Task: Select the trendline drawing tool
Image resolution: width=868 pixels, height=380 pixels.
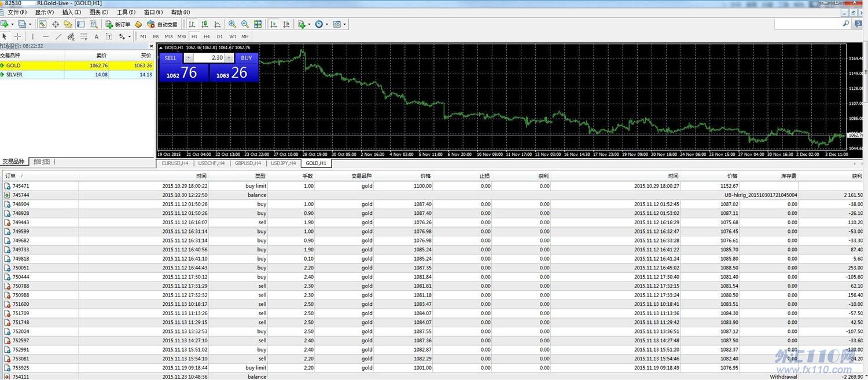Action: [58, 36]
